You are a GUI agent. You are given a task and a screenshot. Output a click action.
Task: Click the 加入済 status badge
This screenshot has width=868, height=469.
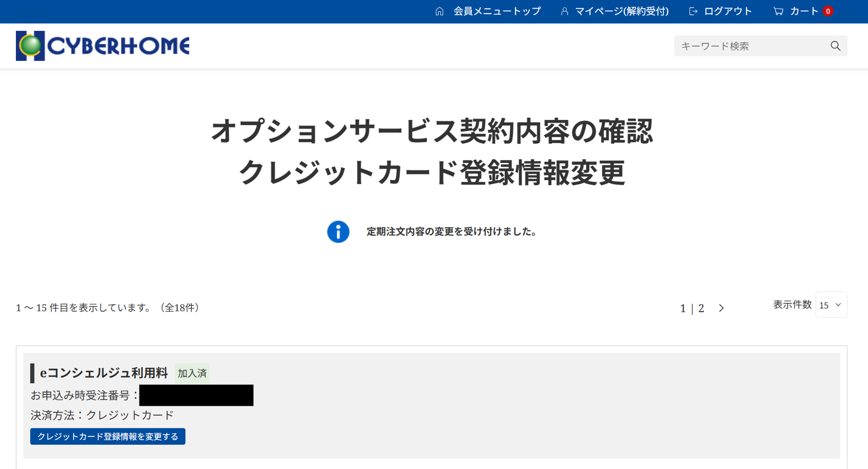[192, 373]
